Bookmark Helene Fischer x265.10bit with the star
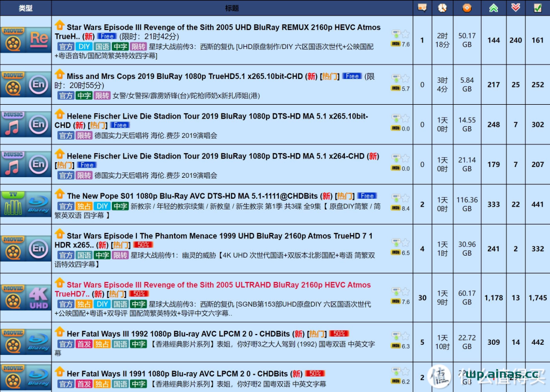 406,119
